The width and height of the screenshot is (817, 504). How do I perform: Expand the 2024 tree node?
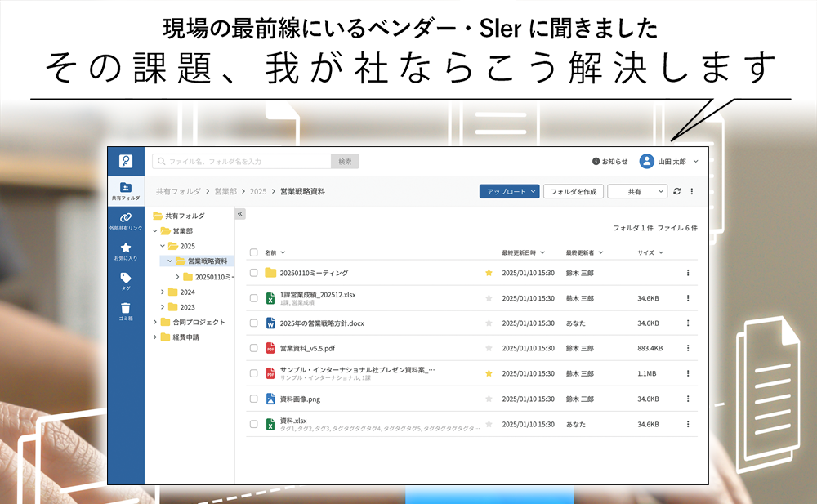pos(163,292)
